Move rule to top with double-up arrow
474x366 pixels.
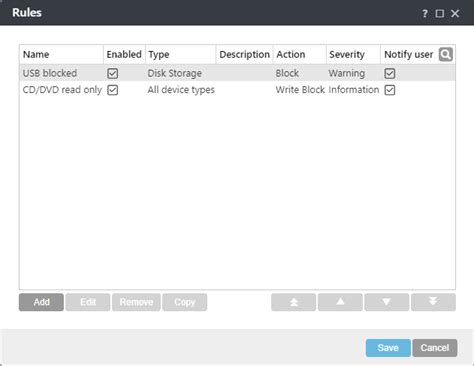coord(293,302)
